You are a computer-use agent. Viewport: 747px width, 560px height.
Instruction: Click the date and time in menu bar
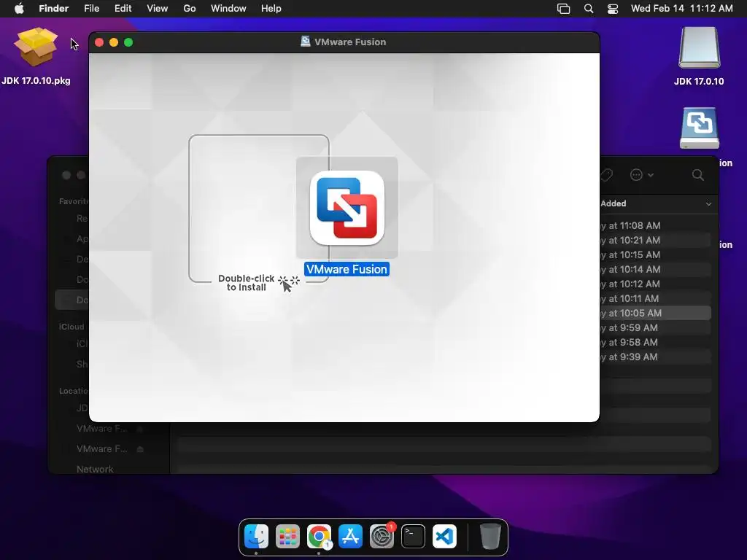pos(682,9)
